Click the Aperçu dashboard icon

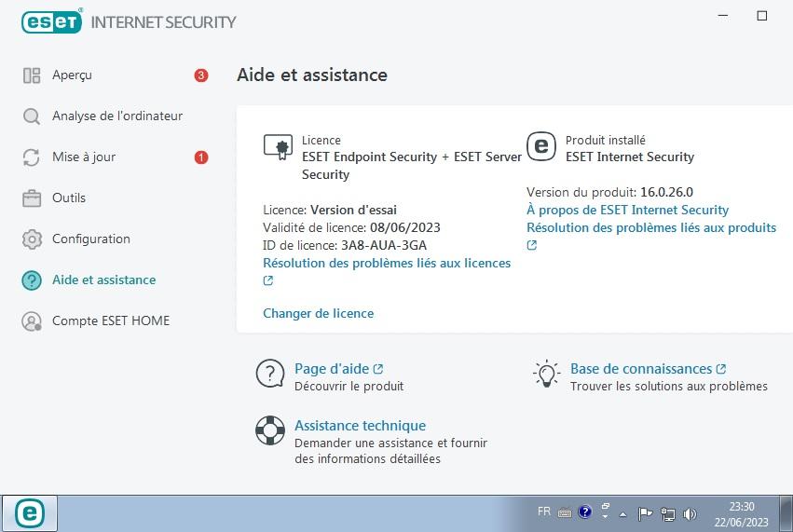32,75
